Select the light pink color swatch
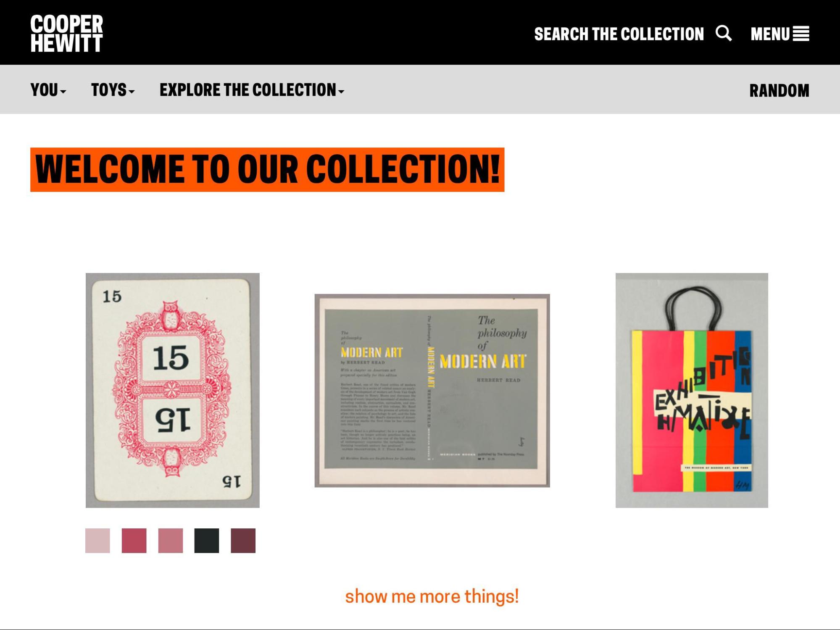 (x=97, y=541)
